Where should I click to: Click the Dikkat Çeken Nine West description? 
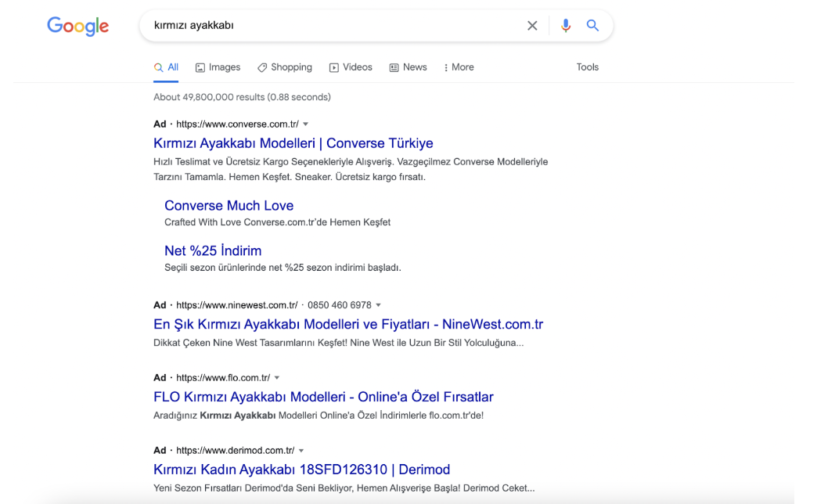338,343
